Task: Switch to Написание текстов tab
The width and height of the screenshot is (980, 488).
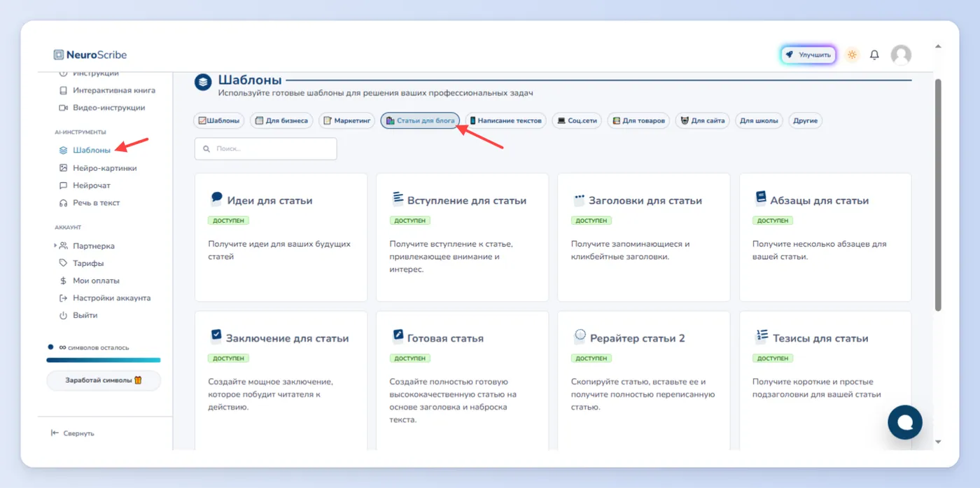Action: (x=505, y=121)
